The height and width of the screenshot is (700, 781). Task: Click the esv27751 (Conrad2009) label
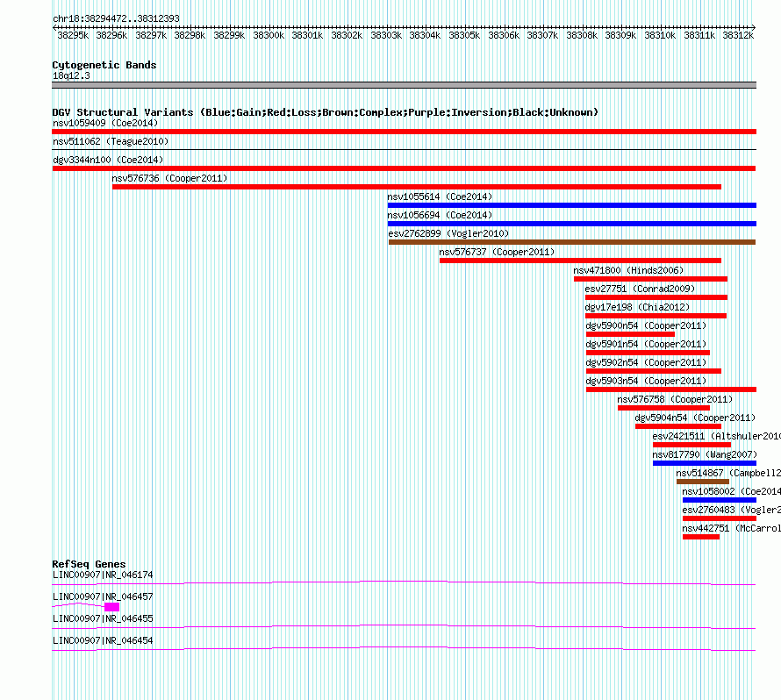(x=640, y=289)
